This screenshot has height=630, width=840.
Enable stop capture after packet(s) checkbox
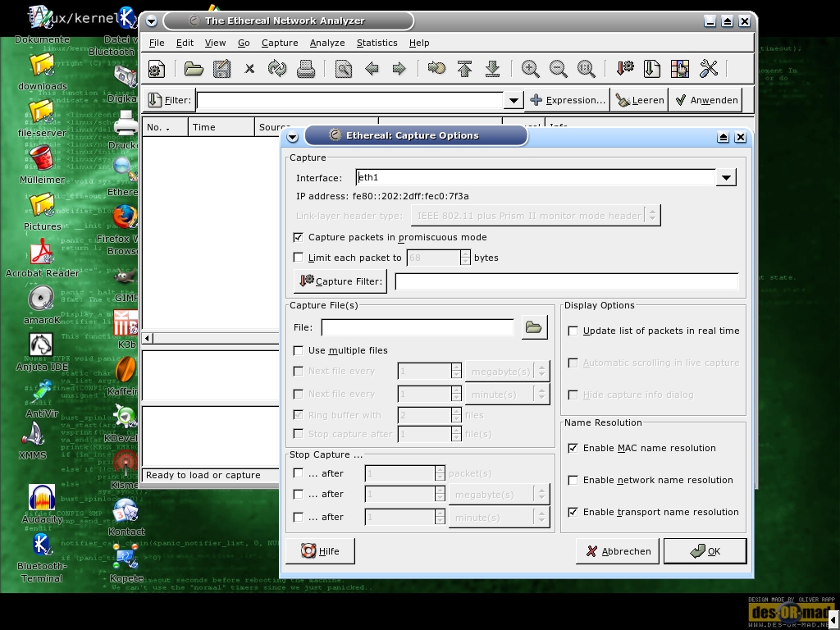point(299,473)
